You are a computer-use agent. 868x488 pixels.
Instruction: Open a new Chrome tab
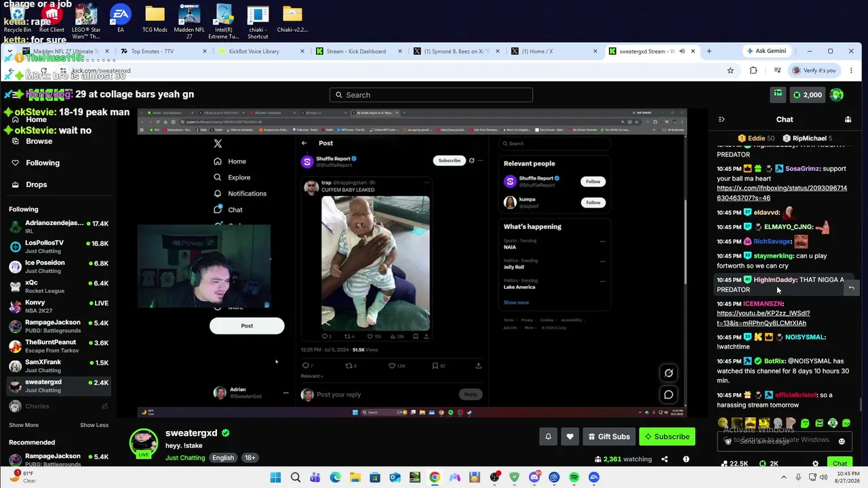pos(709,51)
